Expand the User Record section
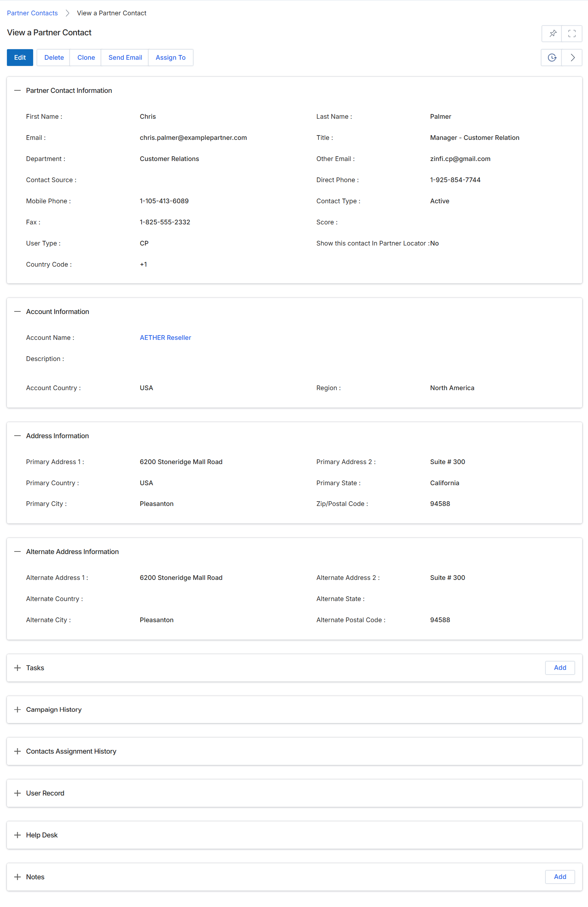 [x=17, y=793]
